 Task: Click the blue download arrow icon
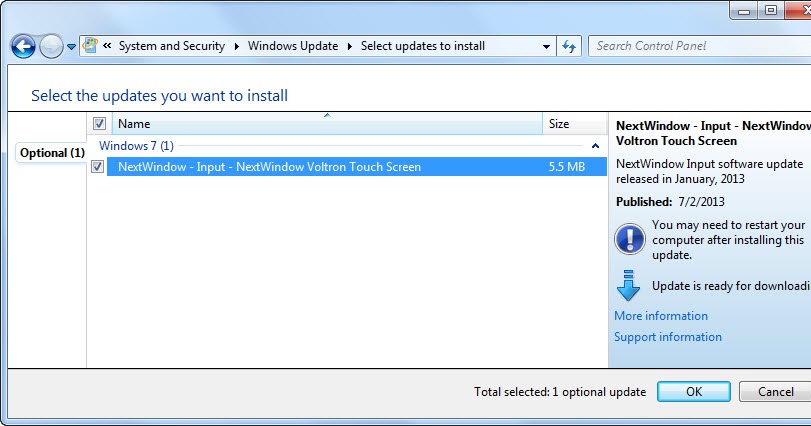tap(628, 285)
